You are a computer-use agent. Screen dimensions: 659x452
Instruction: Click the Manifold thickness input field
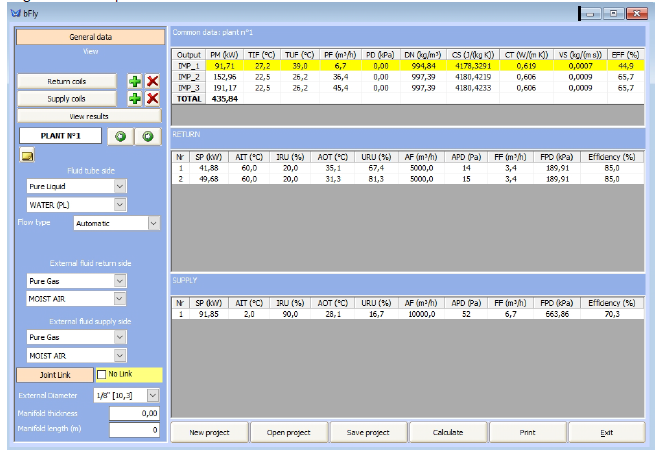tap(134, 413)
